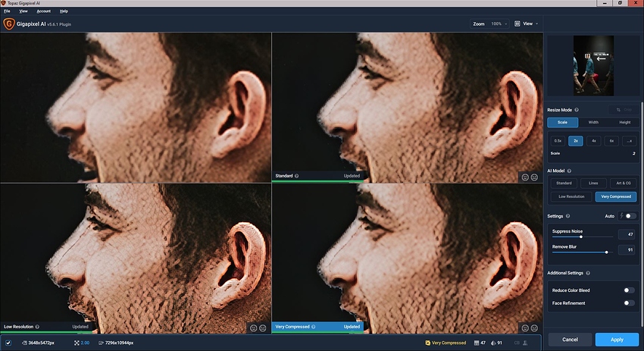
Task: Uncheck the image checkbox in bottom bar
Action: 8,343
